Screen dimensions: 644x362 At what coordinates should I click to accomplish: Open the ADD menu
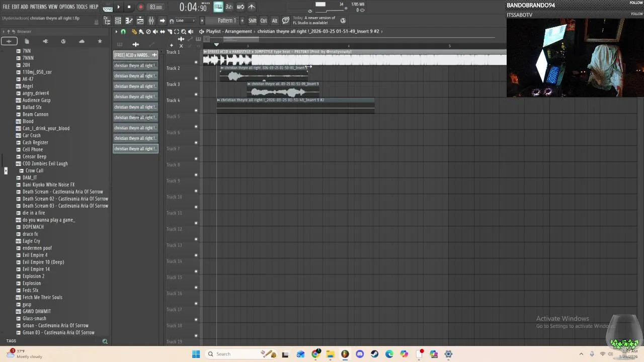(25, 7)
